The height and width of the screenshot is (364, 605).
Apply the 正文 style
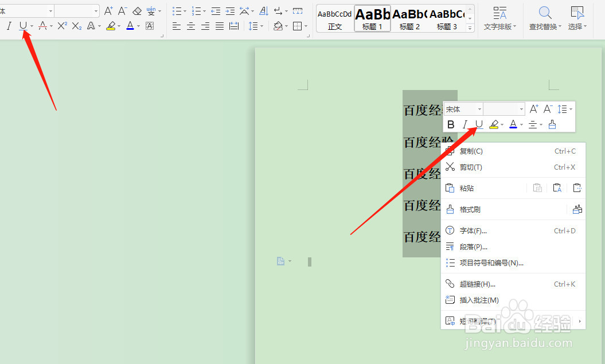335,18
